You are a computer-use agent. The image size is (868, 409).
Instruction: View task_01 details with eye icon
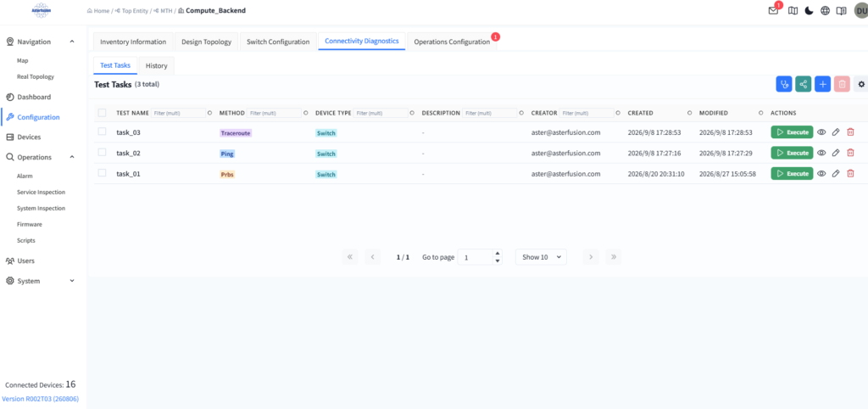point(821,173)
